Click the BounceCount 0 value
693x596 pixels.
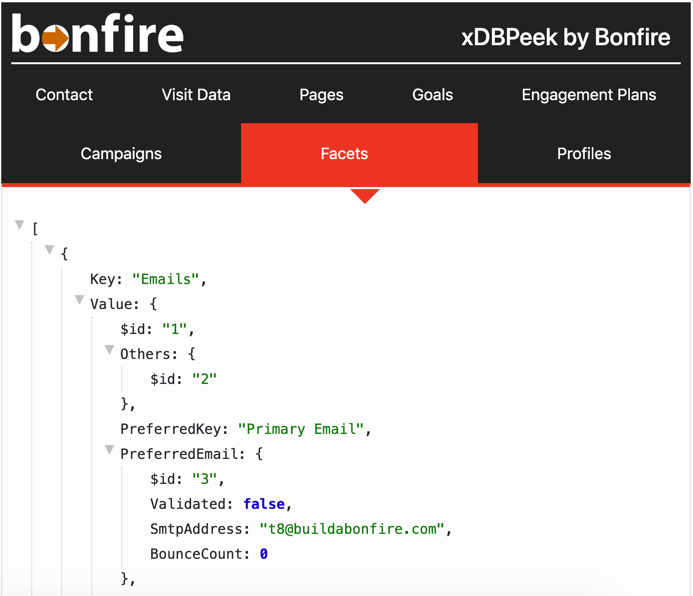coord(263,554)
